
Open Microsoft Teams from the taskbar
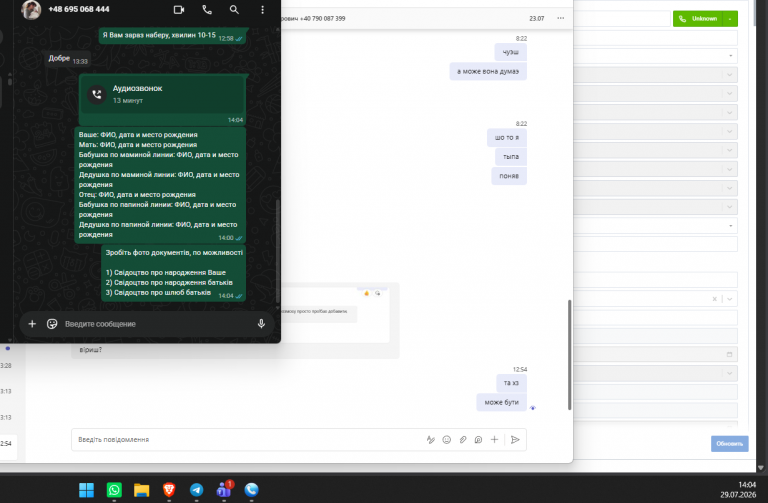(224, 489)
